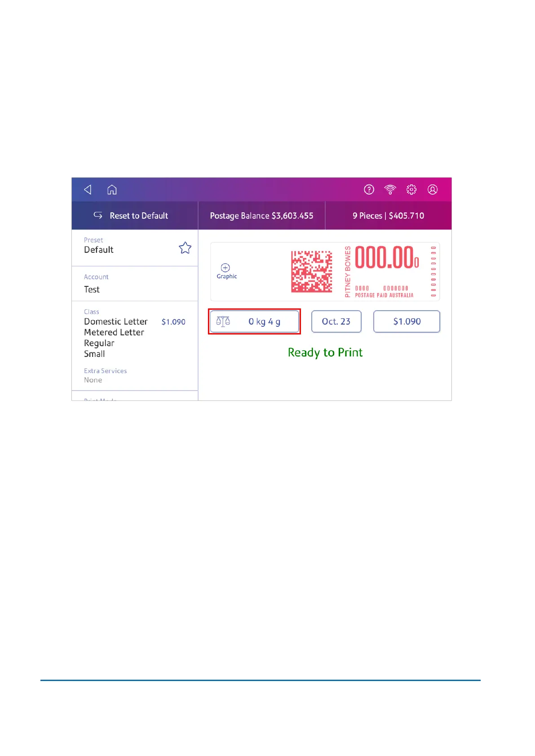Open the Settings gear icon
This screenshot has height=756, width=535.
[411, 190]
